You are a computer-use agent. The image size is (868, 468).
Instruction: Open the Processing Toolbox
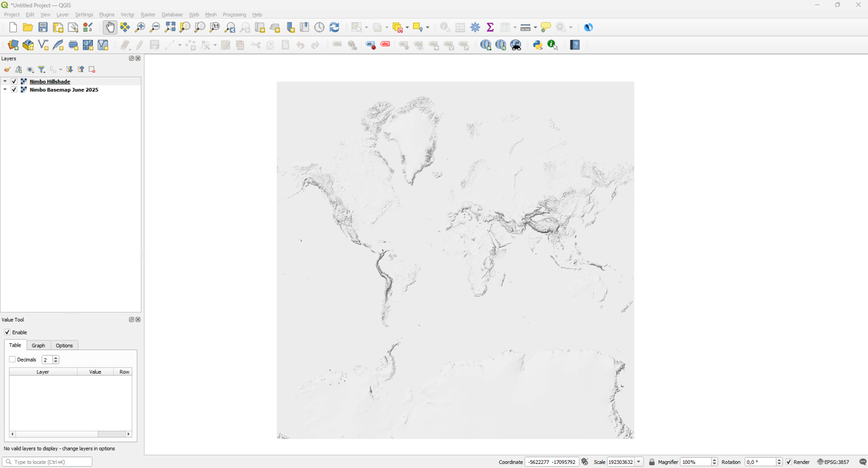pos(474,27)
